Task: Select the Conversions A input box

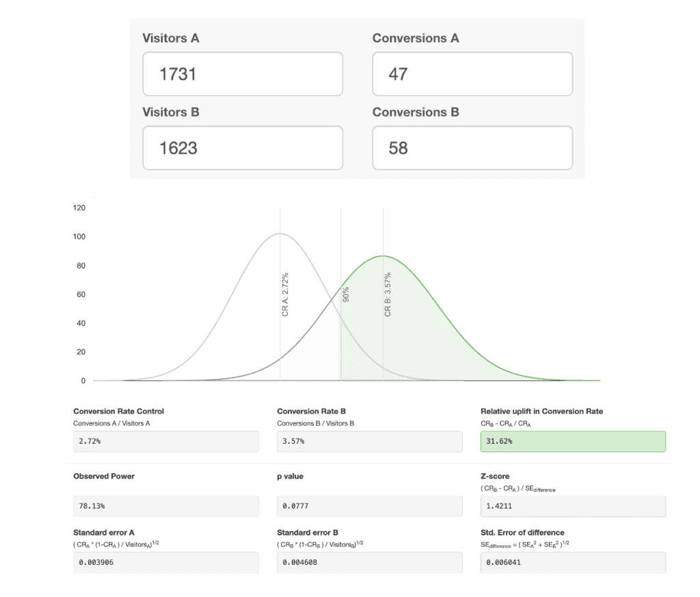Action: coord(472,74)
